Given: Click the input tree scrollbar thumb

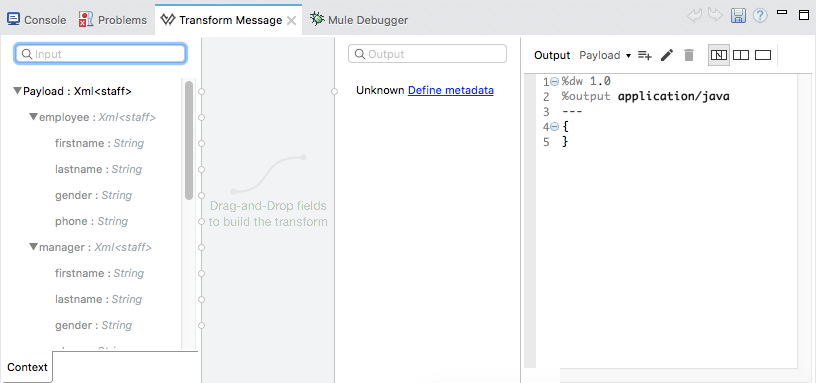Looking at the screenshot, I should pos(189,141).
